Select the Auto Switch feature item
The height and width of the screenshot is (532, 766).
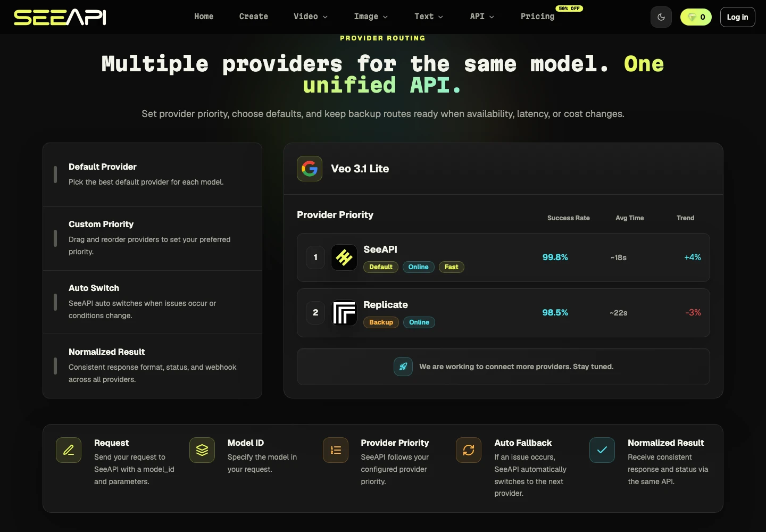point(152,302)
